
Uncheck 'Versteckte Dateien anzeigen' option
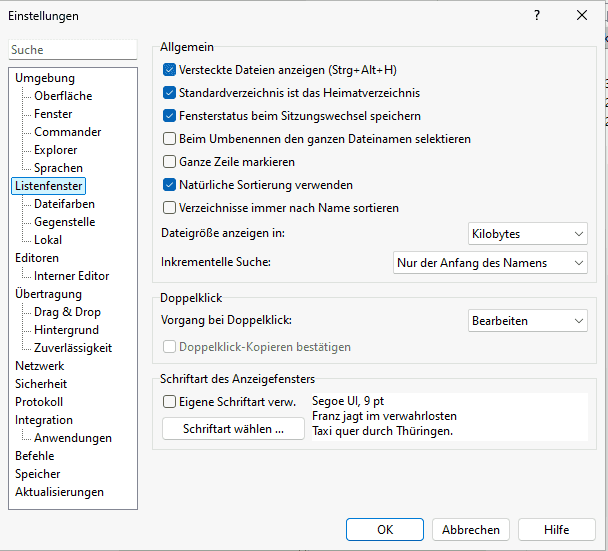click(169, 70)
